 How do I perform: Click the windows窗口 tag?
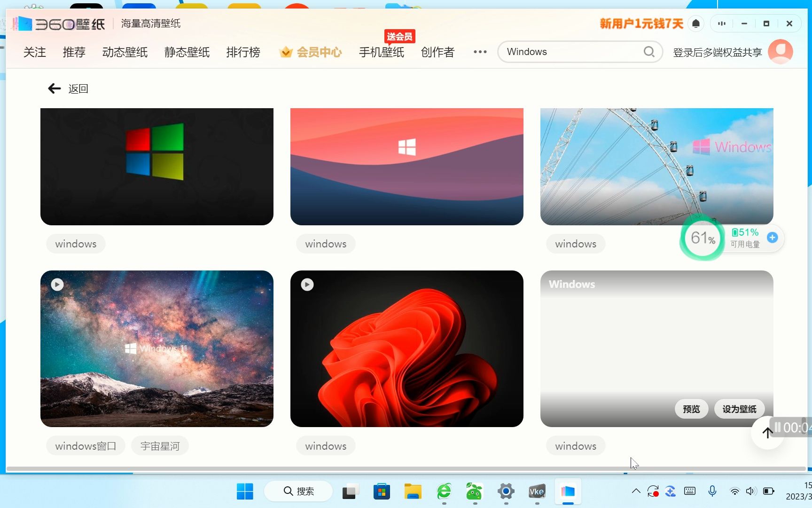86,446
